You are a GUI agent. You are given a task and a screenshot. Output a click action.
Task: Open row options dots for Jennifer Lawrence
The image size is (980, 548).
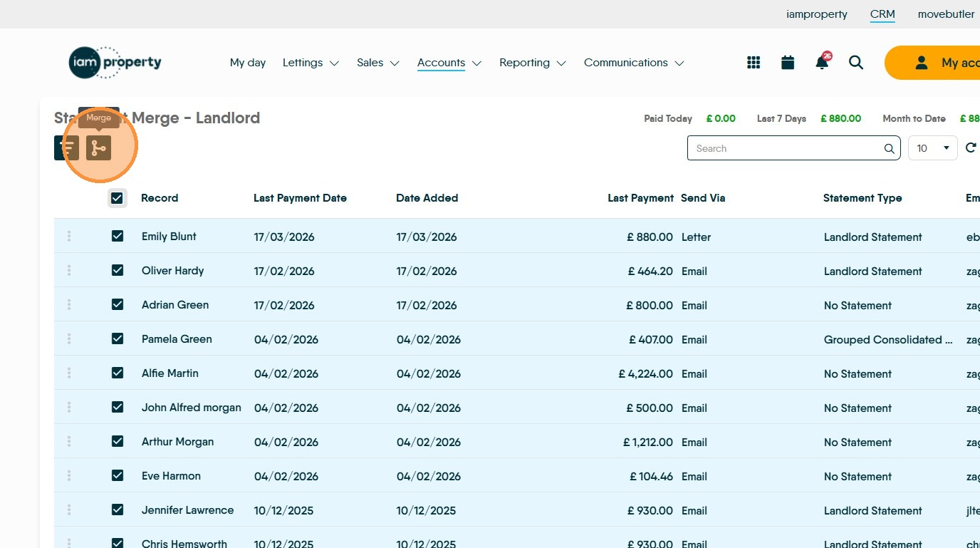pyautogui.click(x=69, y=510)
